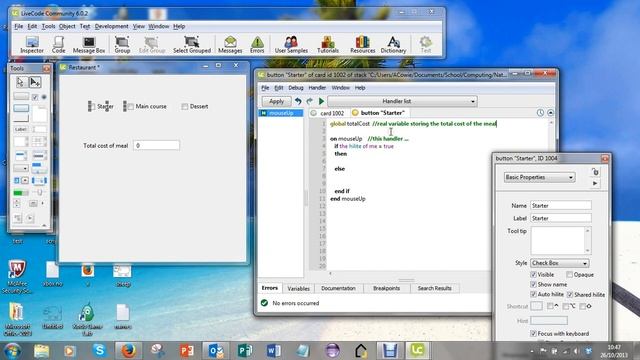Click the Select Grouped icon
The width and height of the screenshot is (640, 360).
(x=192, y=44)
